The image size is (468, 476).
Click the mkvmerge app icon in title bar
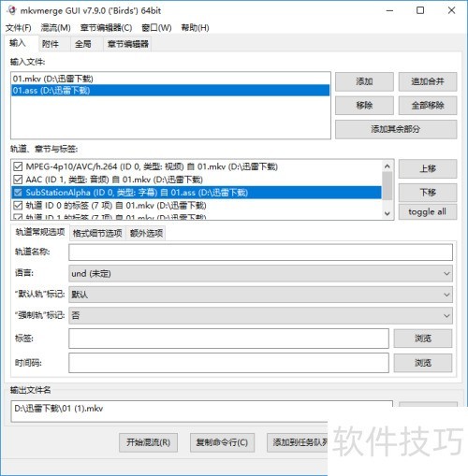click(11, 10)
